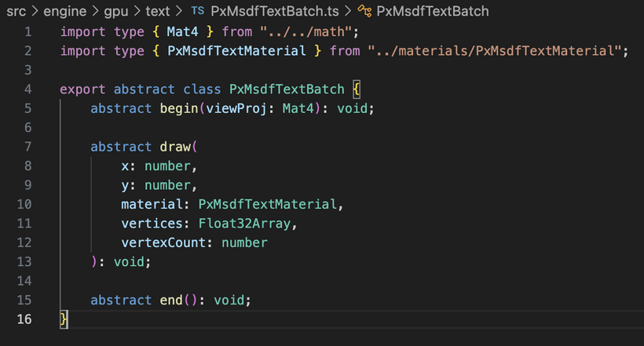Image resolution: width=644 pixels, height=346 pixels.
Task: Click the "../materials/PxMsdfTextMaterial" import path
Action: (x=495, y=51)
